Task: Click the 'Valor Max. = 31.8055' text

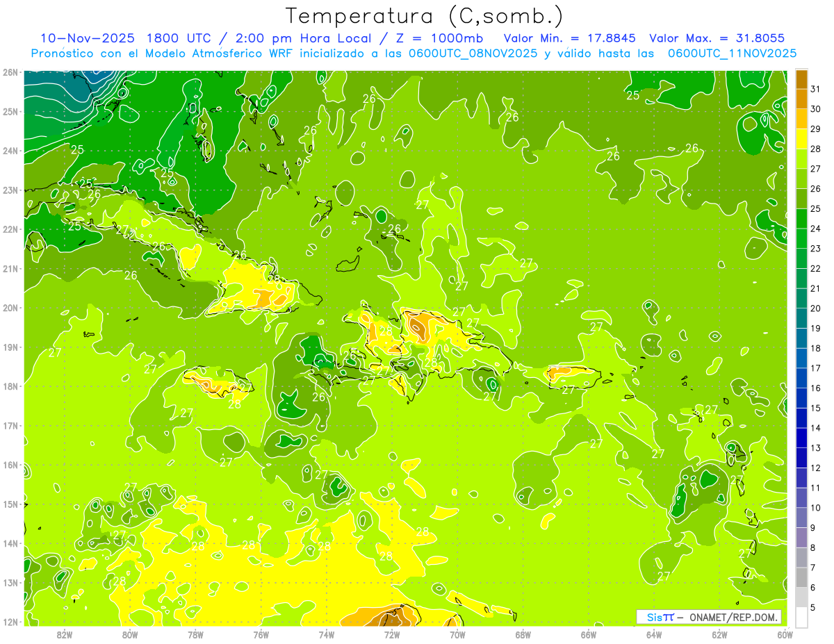Action: (717, 38)
